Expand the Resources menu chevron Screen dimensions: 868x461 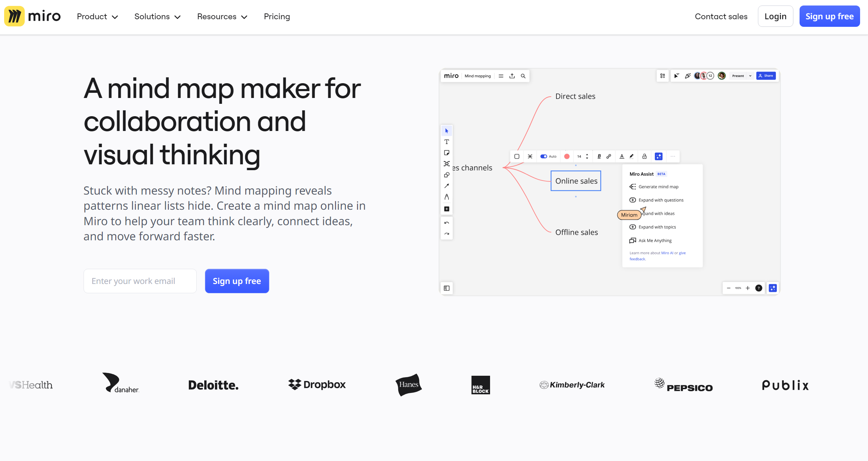pyautogui.click(x=244, y=17)
